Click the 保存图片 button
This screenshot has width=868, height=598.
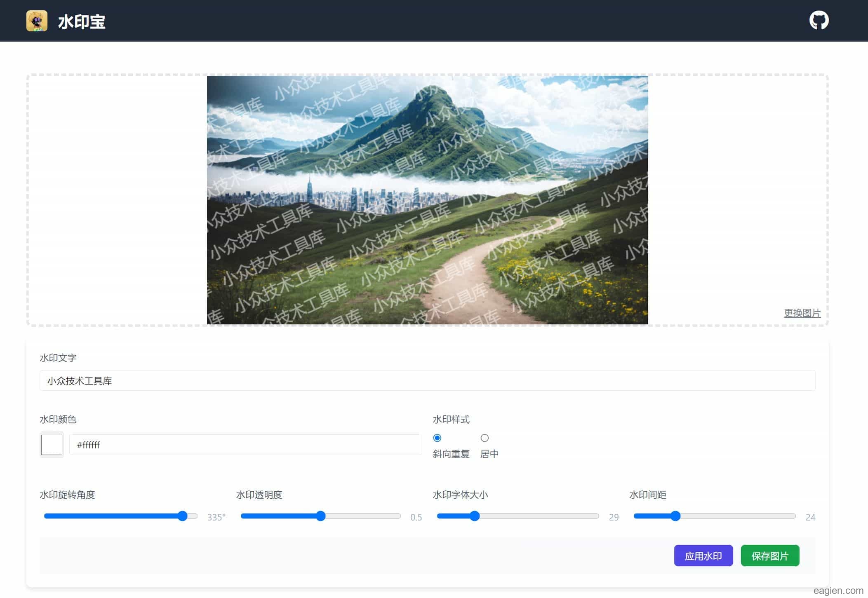(x=769, y=556)
